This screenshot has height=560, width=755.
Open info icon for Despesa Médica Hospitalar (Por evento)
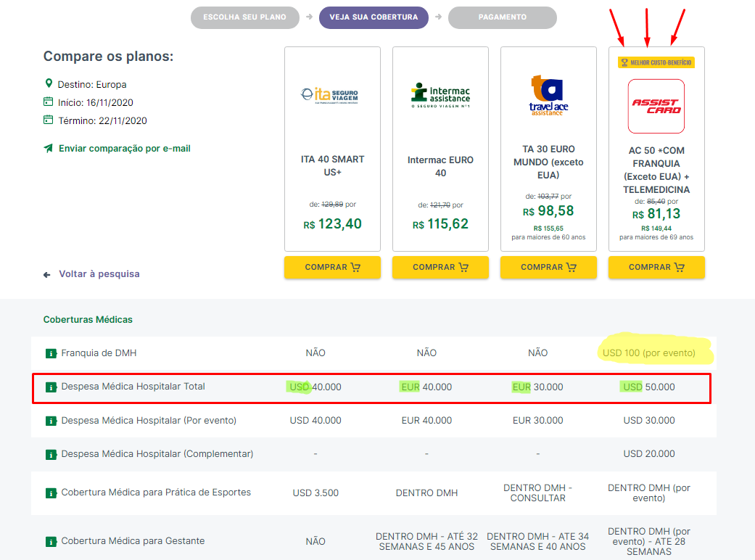point(51,421)
